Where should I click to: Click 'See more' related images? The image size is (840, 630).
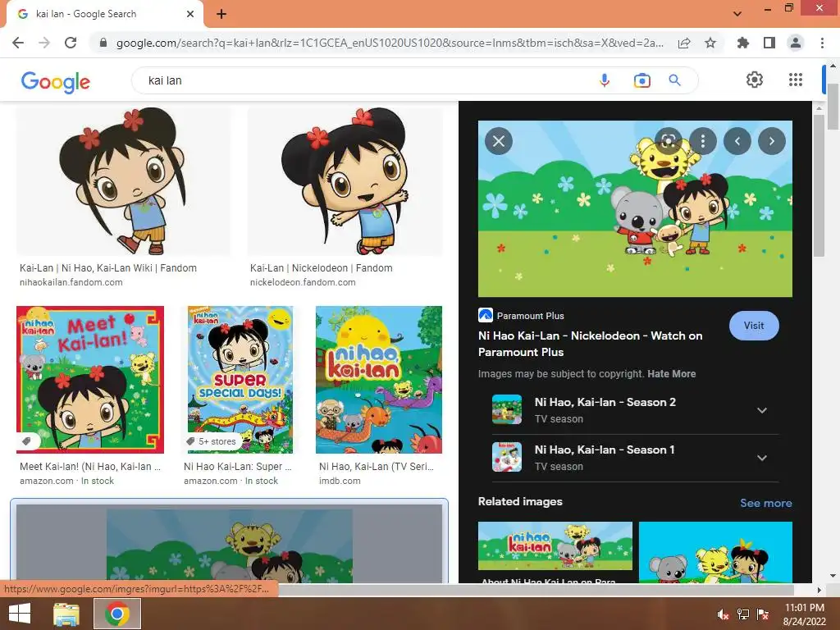tap(765, 503)
